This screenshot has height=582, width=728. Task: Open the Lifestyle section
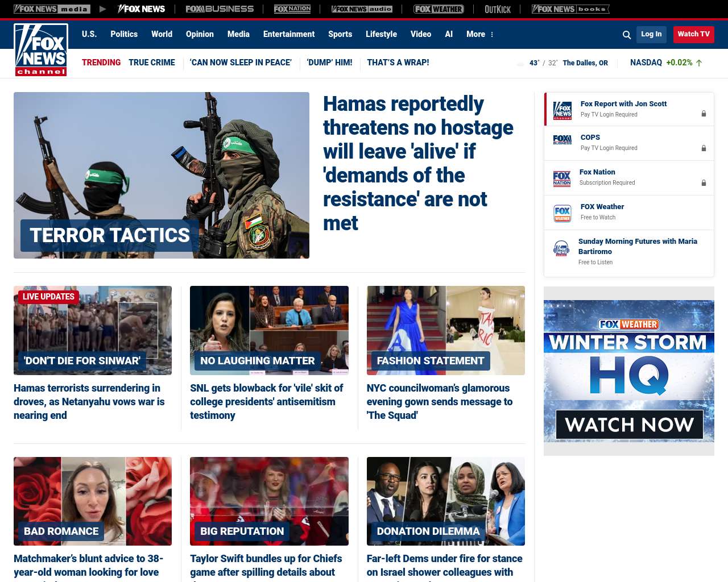click(x=381, y=34)
